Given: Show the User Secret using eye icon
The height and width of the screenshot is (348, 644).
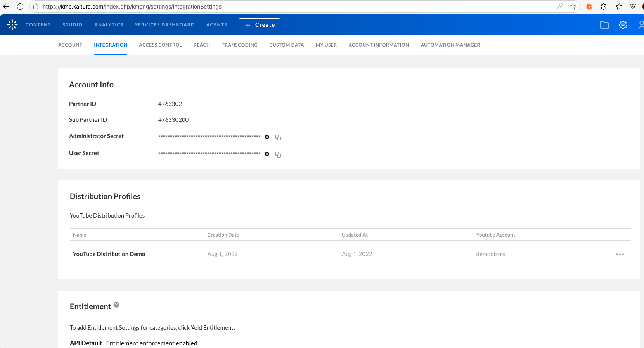Looking at the screenshot, I should [267, 154].
